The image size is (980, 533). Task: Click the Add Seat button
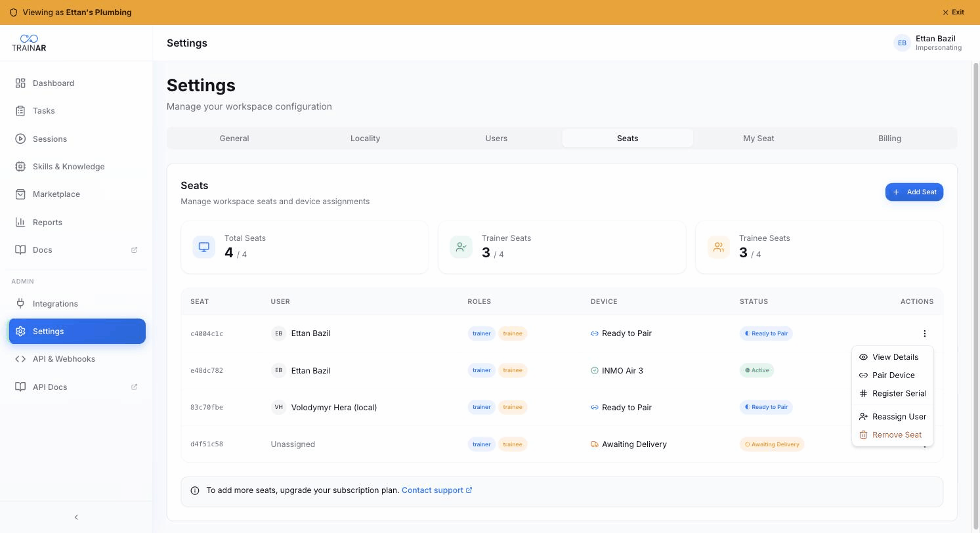[914, 192]
